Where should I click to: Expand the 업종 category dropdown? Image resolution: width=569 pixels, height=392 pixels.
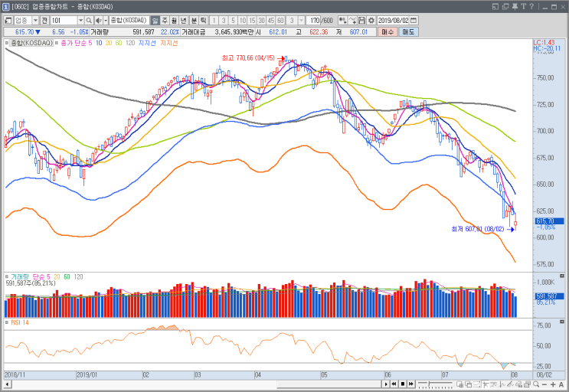tap(35, 21)
